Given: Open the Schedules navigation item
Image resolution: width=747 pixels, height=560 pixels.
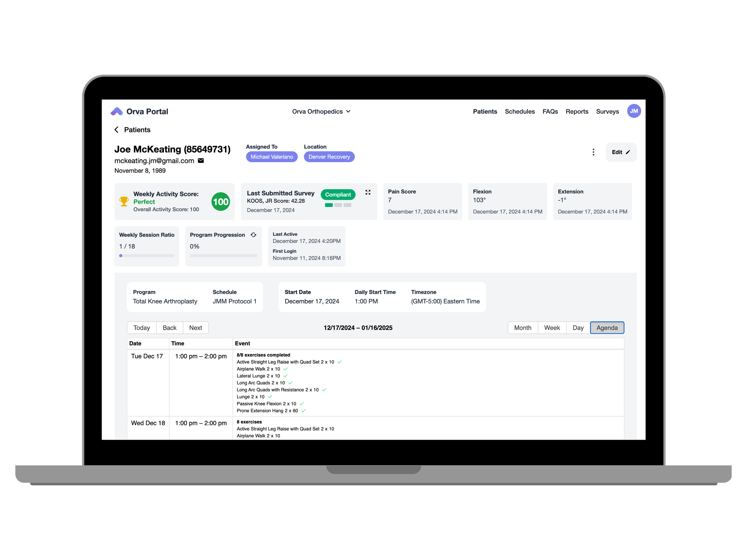Looking at the screenshot, I should [x=519, y=112].
